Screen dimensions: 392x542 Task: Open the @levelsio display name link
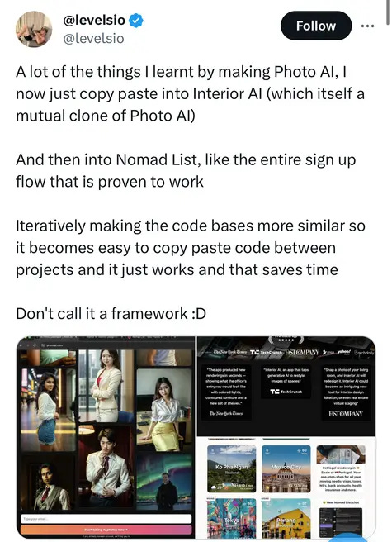(x=94, y=20)
